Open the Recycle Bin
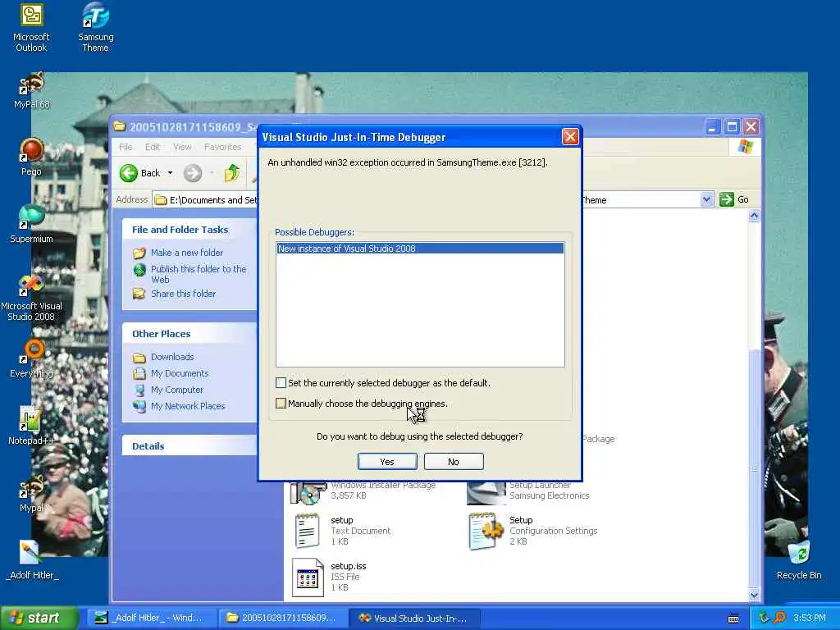840x630 pixels. (799, 561)
